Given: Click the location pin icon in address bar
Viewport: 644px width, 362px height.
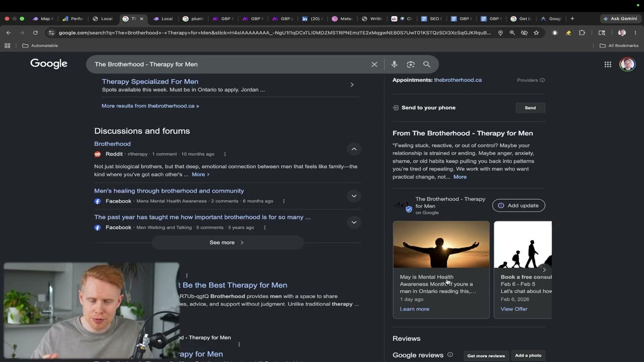Looking at the screenshot, I should pos(500,33).
